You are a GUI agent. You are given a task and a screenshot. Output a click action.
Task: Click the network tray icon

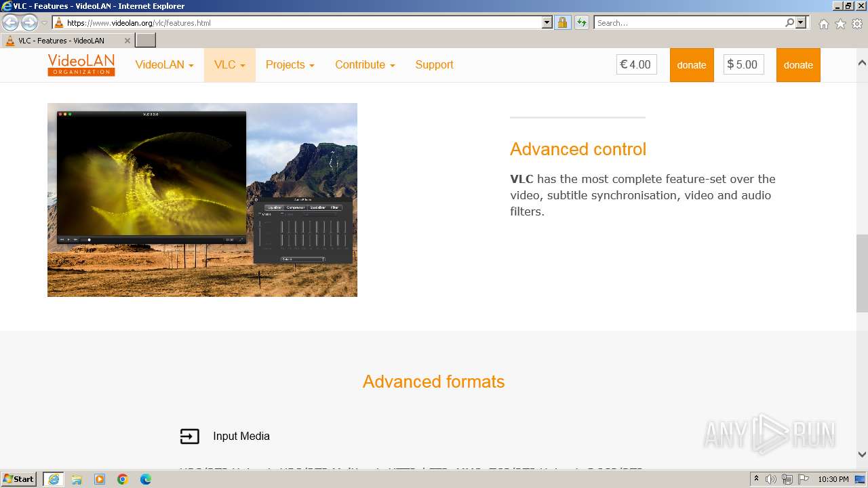(x=787, y=479)
